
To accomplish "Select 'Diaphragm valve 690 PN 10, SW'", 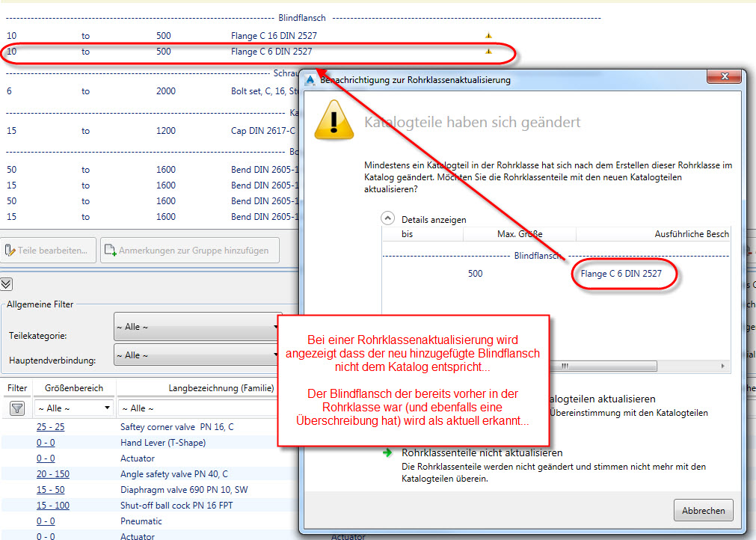I will click(184, 490).
